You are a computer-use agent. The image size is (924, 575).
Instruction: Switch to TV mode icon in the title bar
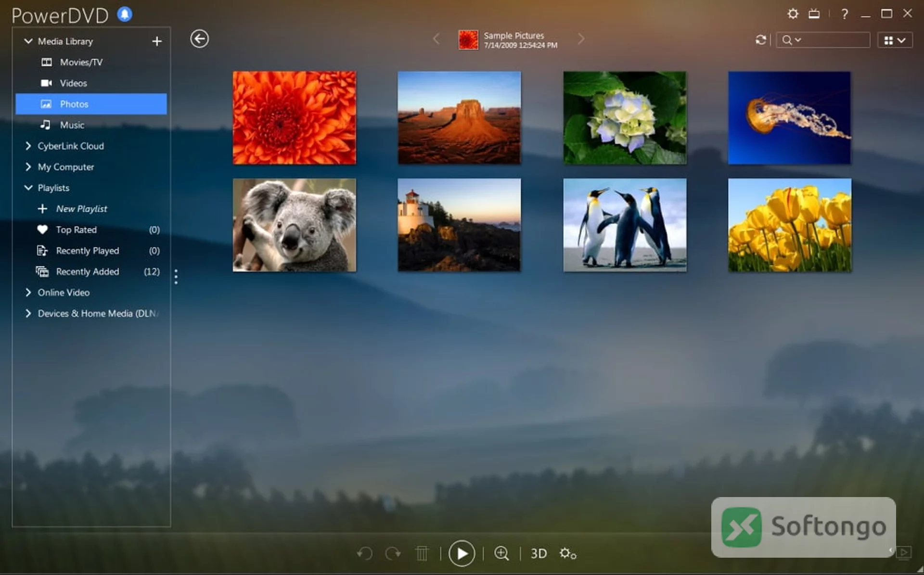pyautogui.click(x=814, y=13)
